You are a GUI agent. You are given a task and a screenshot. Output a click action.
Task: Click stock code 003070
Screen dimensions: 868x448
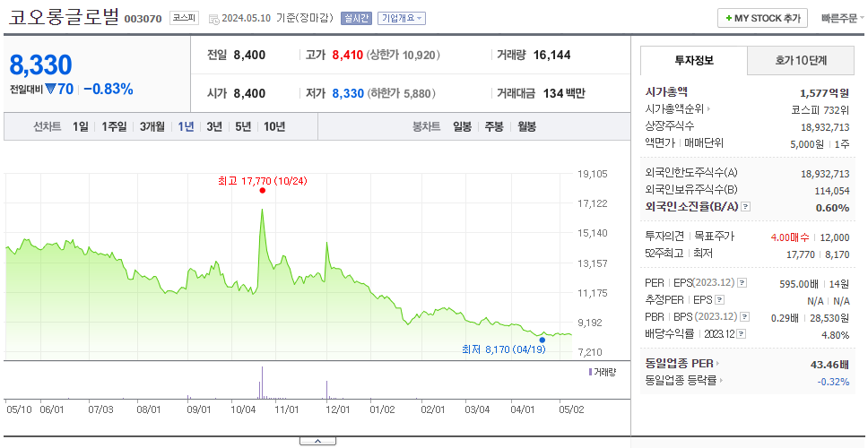(x=143, y=19)
